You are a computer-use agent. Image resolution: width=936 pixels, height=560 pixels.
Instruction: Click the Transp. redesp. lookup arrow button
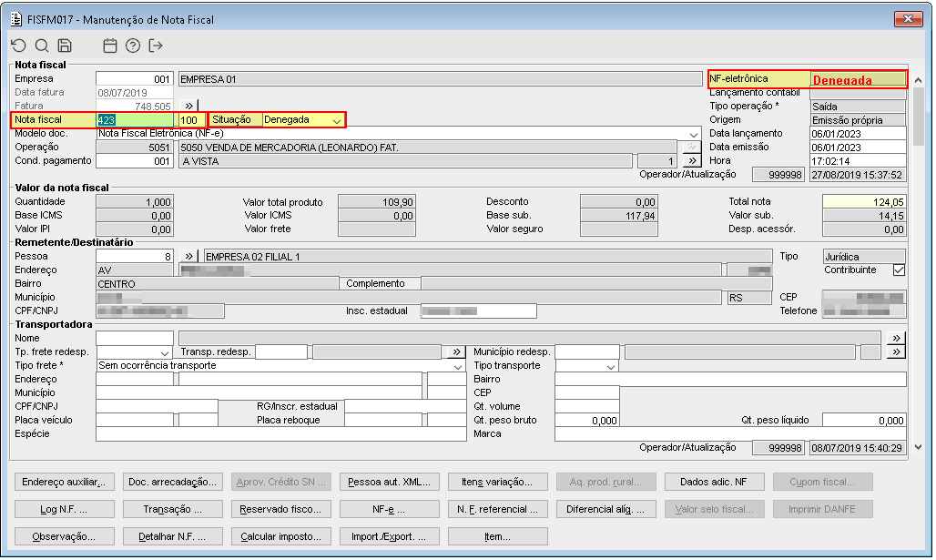tap(457, 351)
